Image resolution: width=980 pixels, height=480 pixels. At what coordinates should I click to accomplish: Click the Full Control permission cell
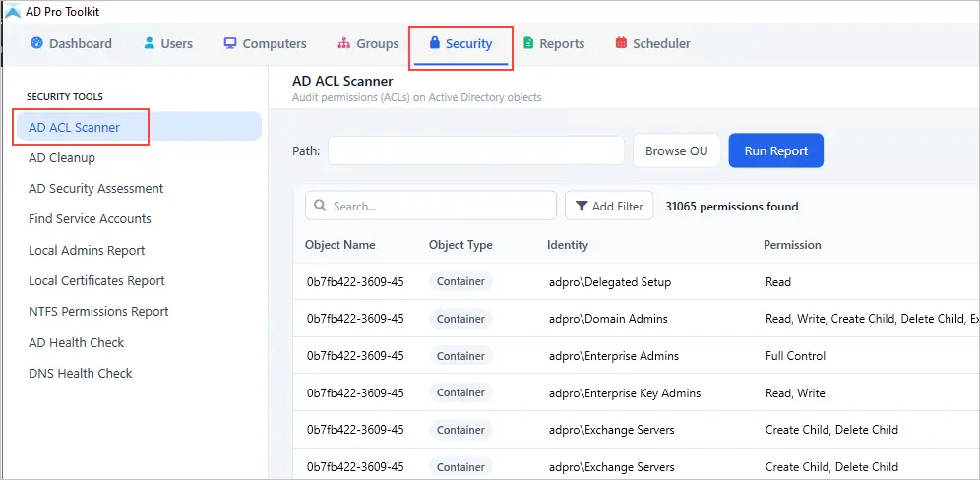(x=795, y=356)
